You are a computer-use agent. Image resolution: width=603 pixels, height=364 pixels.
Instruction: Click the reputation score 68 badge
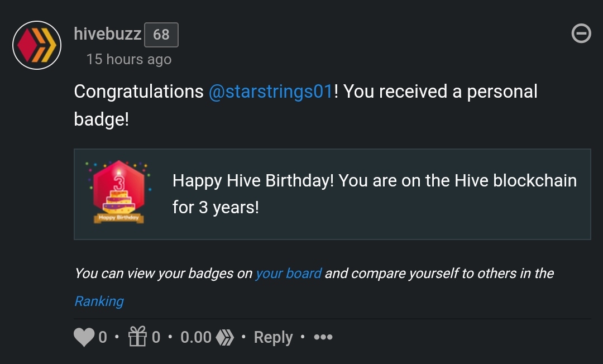pos(161,35)
